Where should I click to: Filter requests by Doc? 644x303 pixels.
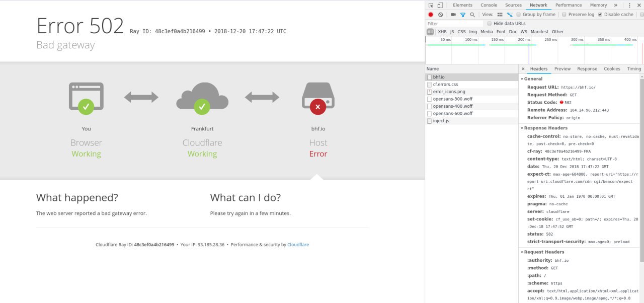[513, 32]
